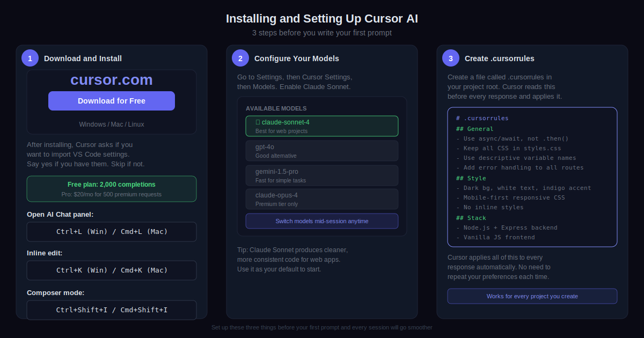This screenshot has width=644, height=338.
Task: Click the Download and Install heading
Action: [83, 58]
